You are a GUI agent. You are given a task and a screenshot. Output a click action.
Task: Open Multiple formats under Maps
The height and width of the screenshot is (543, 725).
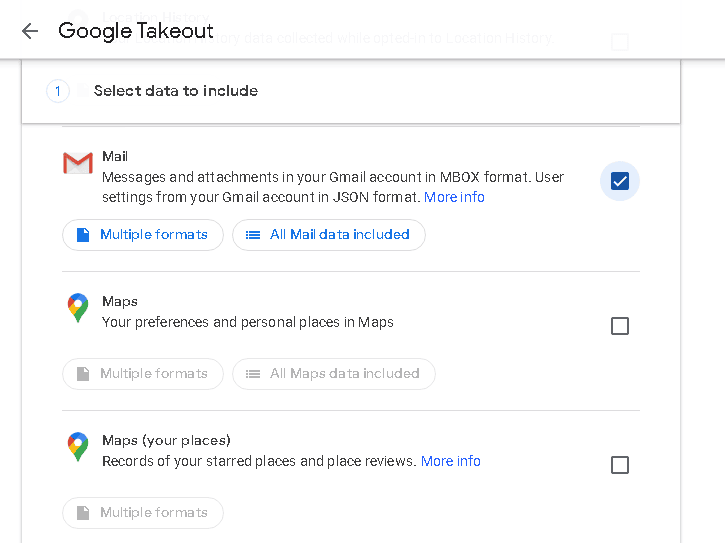click(143, 374)
